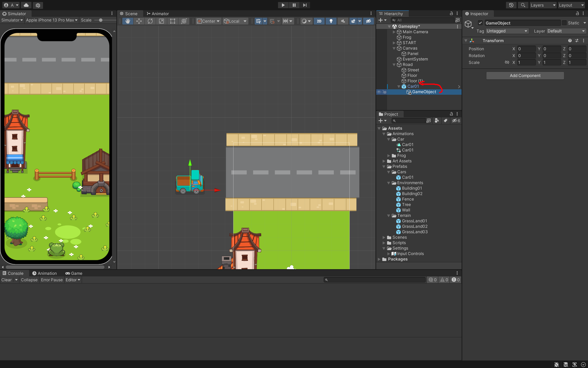Open the Console Editor dropdown
588x368 pixels.
(x=73, y=280)
